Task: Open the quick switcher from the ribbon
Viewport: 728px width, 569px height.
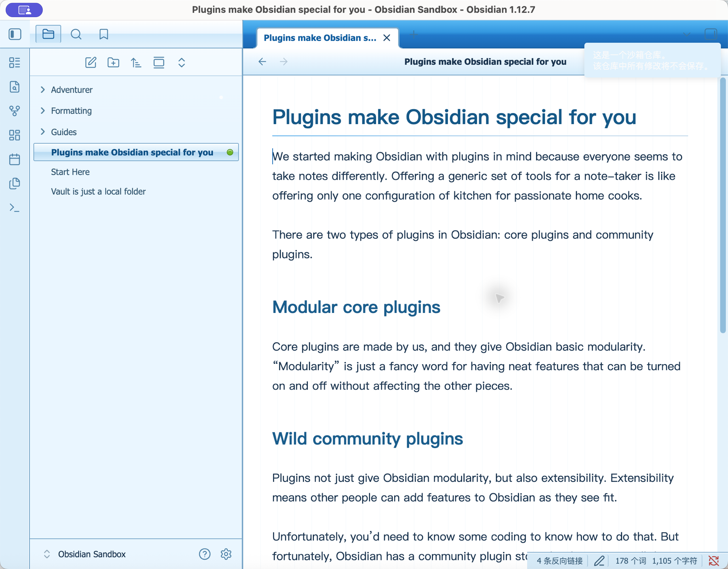Action: point(14,87)
